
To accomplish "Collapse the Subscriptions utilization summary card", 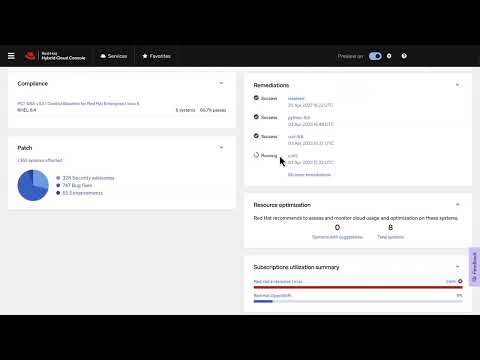I will click(457, 267).
